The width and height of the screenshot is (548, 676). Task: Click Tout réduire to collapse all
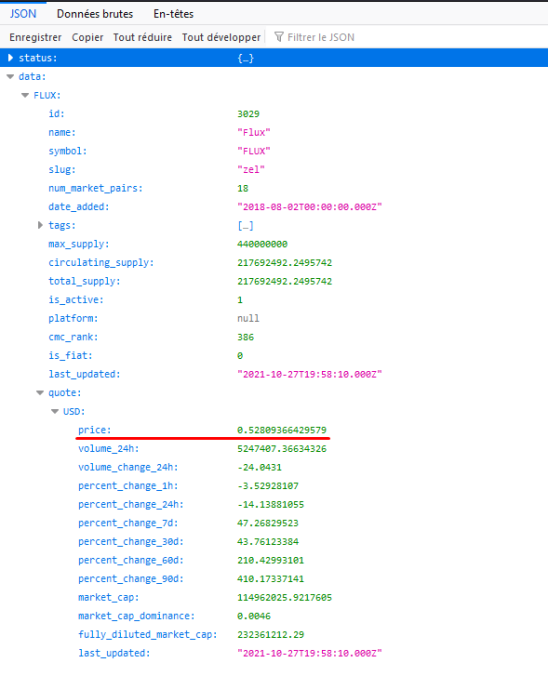(x=142, y=38)
